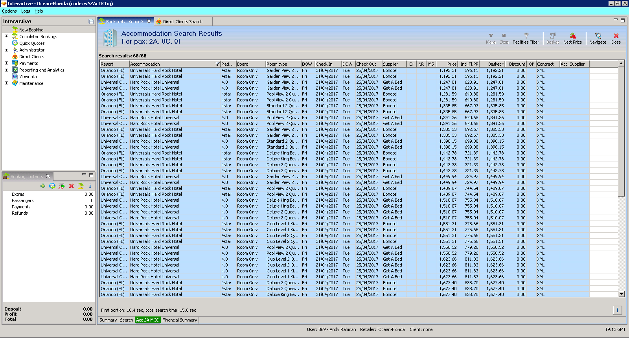Click the Navigate compass button
This screenshot has width=629, height=364.
coord(598,38)
